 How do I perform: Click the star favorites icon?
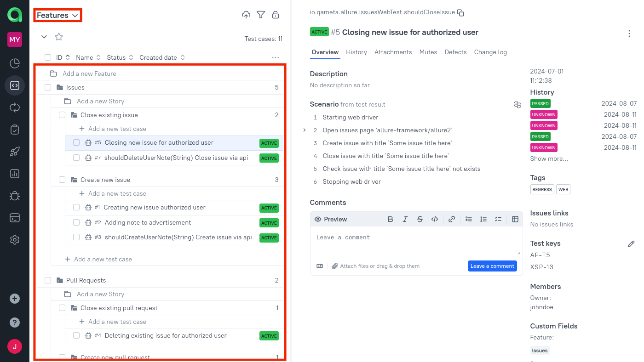tap(59, 37)
